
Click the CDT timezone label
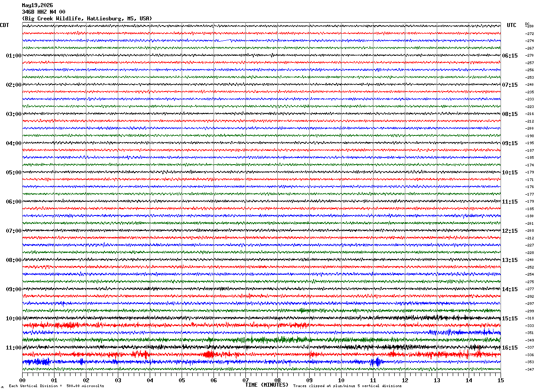coord(4,25)
